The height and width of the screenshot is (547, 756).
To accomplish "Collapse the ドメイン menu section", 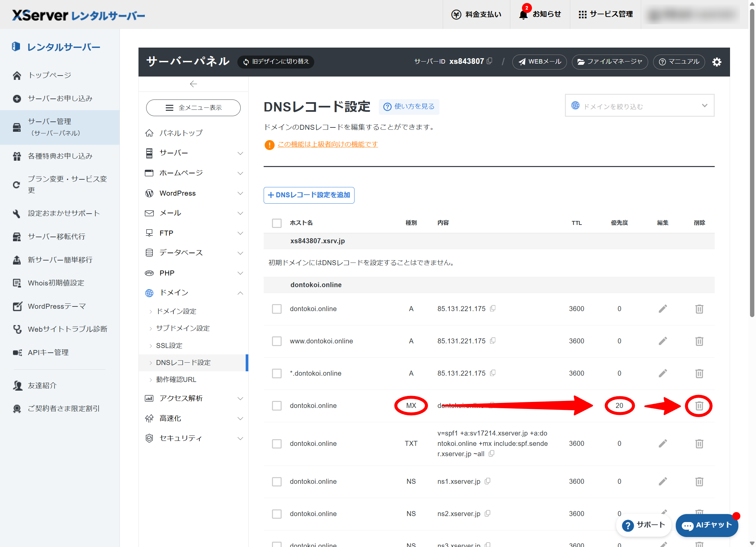I will pos(194,292).
